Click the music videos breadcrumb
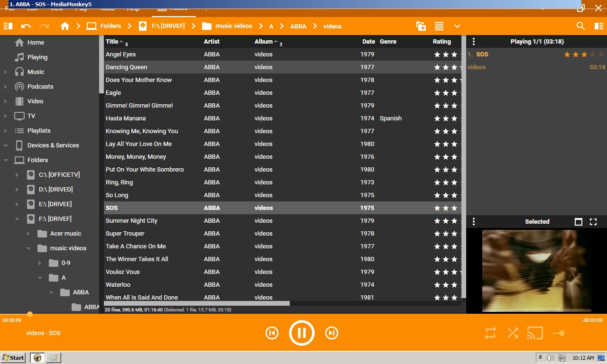The image size is (607, 364). pyautogui.click(x=233, y=26)
